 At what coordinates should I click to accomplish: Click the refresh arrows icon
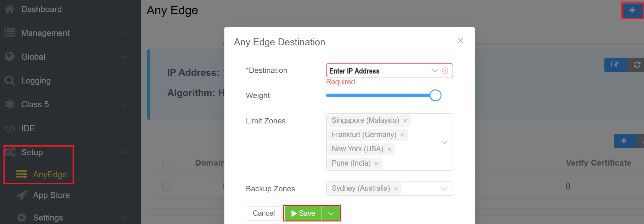click(637, 65)
